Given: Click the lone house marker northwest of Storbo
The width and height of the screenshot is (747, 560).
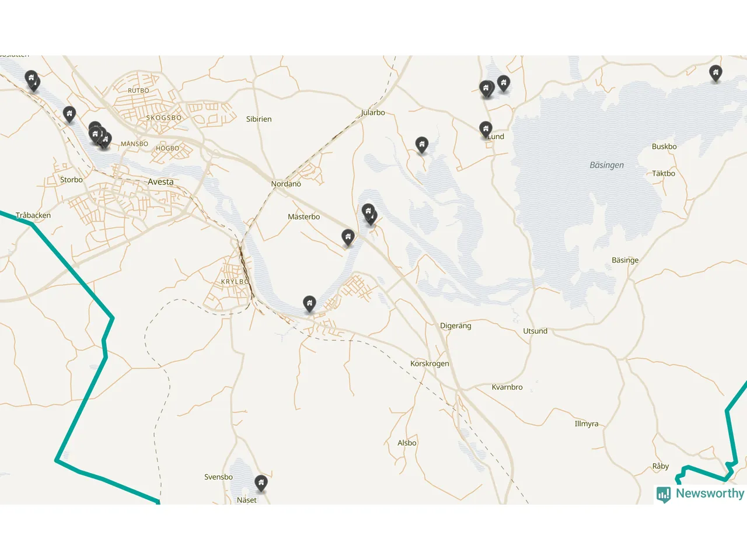Looking at the screenshot, I should [69, 114].
